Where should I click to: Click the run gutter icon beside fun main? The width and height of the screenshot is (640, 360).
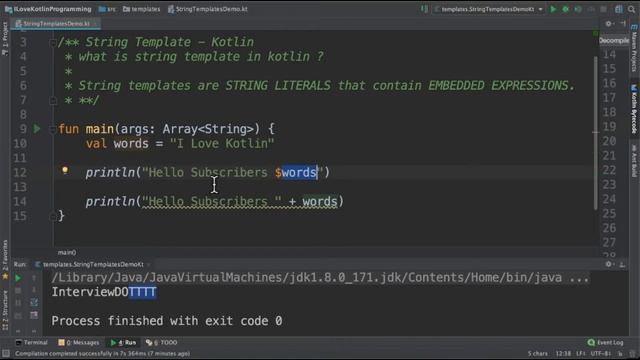pos(37,129)
